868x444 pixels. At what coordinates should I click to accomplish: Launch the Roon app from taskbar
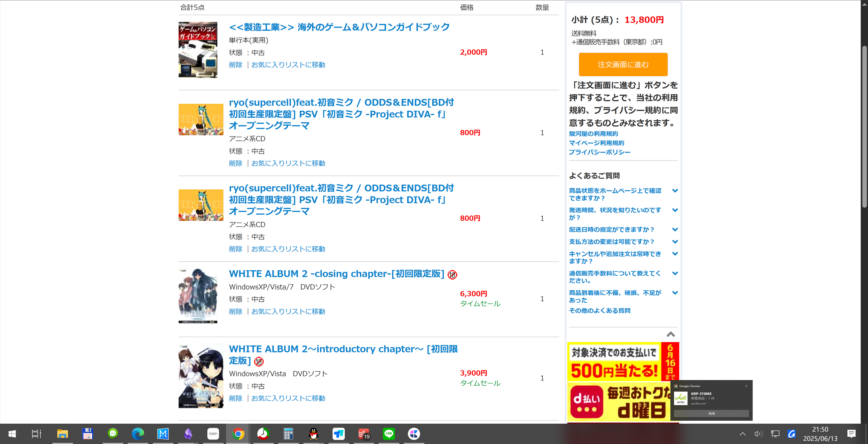pos(213,433)
